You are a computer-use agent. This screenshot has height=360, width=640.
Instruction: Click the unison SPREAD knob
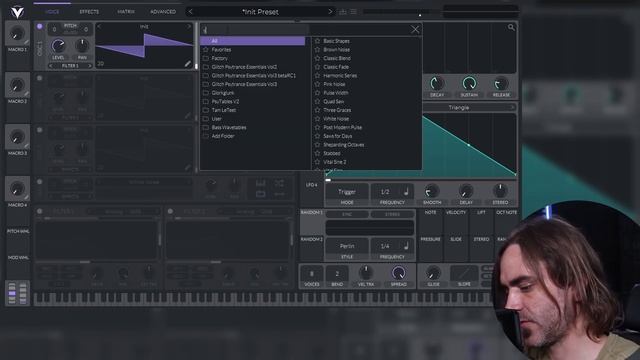[x=398, y=272]
